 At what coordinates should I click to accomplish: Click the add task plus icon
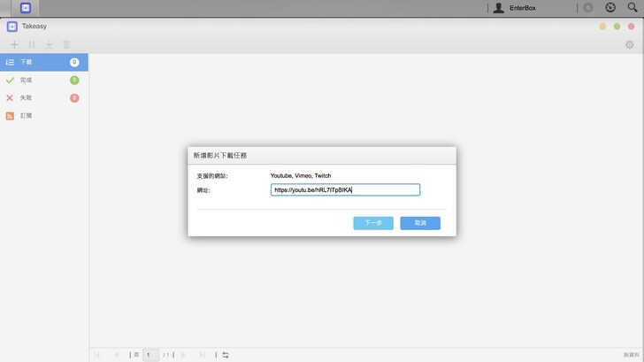click(14, 44)
